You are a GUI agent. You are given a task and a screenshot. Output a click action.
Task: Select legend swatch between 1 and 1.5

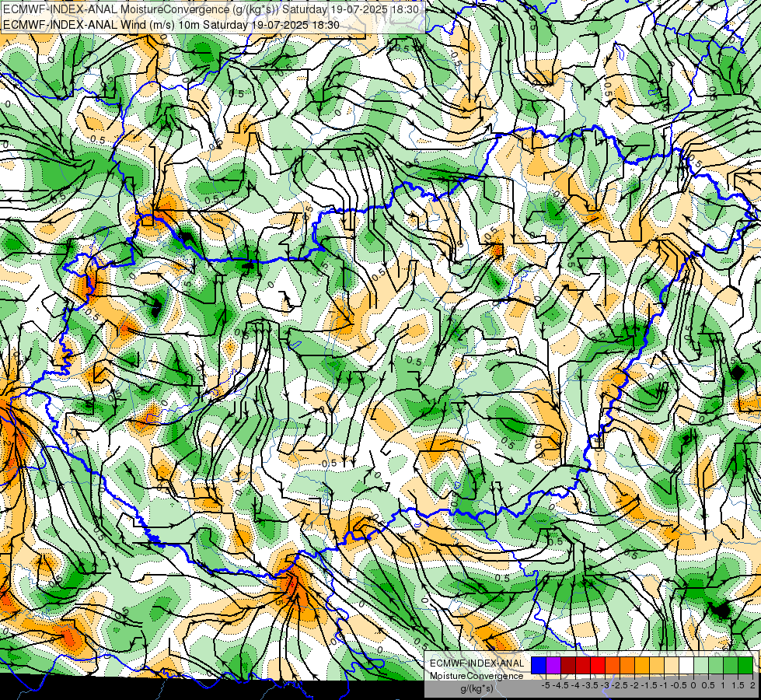pos(731,665)
